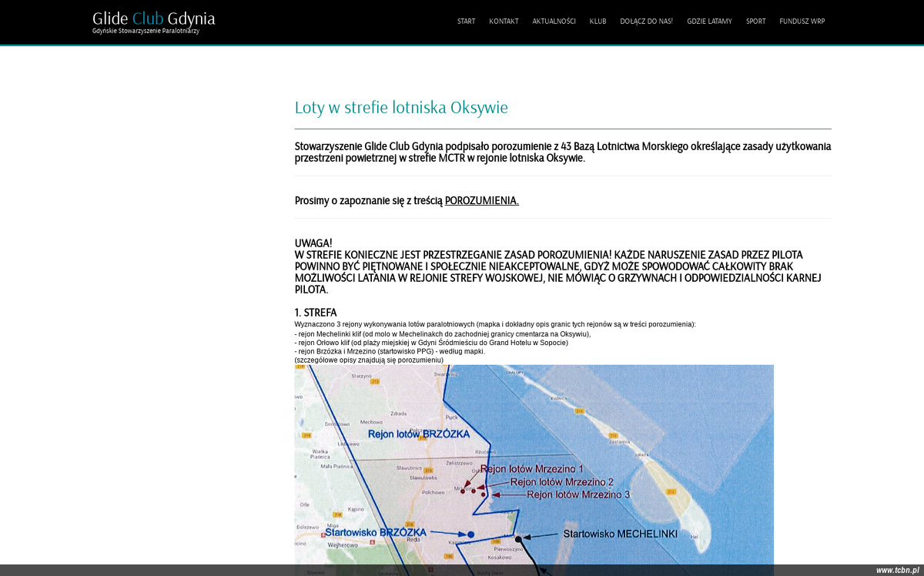924x576 pixels.
Task: Click the '1. STREFA' section heading
Action: pyautogui.click(x=316, y=313)
